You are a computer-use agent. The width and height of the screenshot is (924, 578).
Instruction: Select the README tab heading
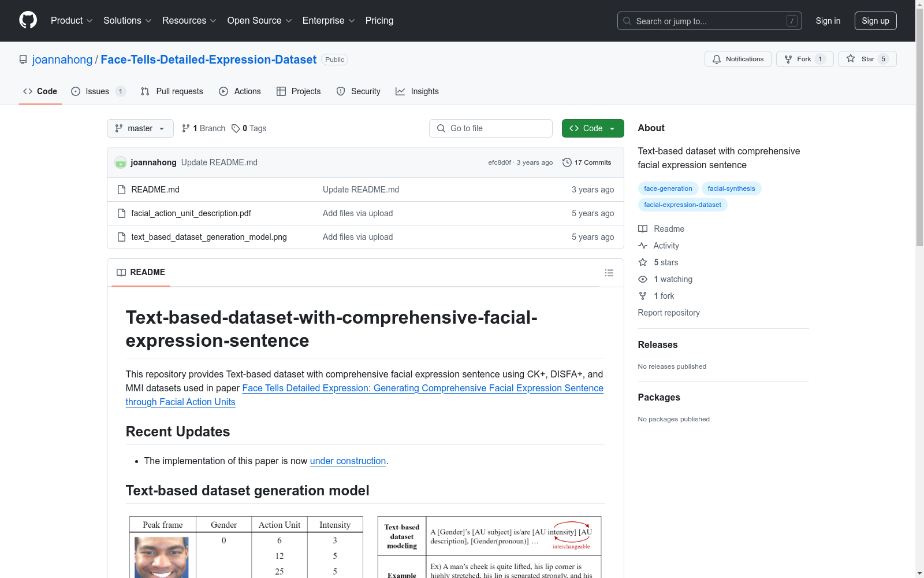click(x=141, y=272)
